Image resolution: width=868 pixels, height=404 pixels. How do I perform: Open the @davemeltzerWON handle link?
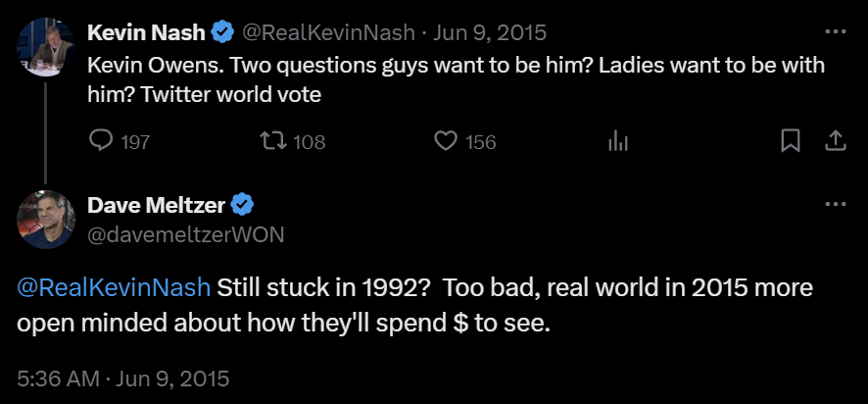point(187,233)
